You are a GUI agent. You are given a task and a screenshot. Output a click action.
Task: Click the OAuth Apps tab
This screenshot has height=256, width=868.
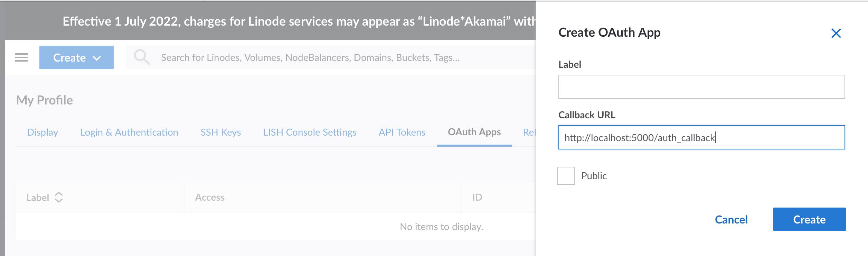click(x=474, y=132)
